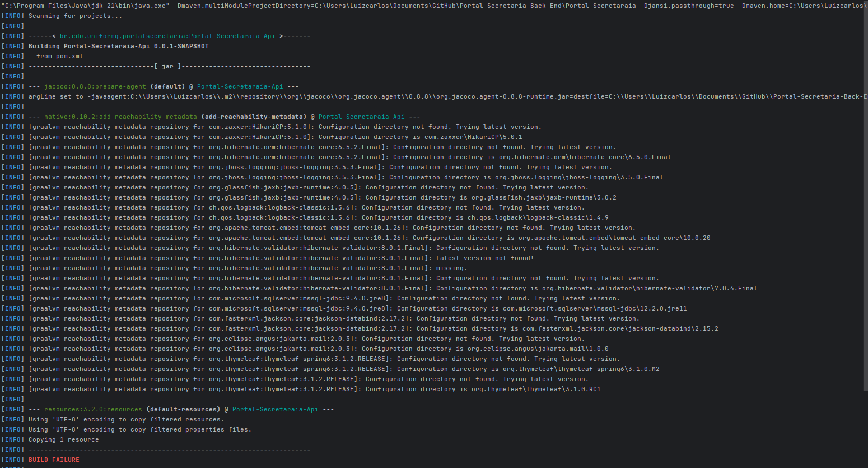Select line ending with mssql-jdbc\12.2.0.jre11
Viewport: 868px width, 468px height.
[x=344, y=308]
